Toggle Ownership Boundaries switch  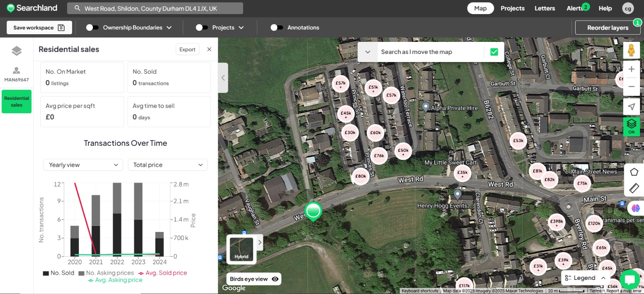click(x=92, y=27)
